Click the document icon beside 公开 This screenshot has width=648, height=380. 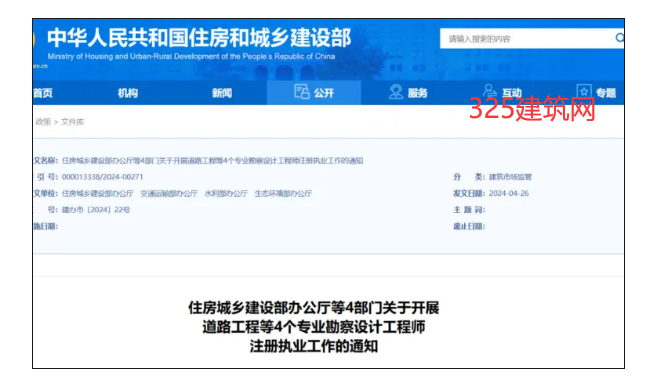[x=302, y=92]
